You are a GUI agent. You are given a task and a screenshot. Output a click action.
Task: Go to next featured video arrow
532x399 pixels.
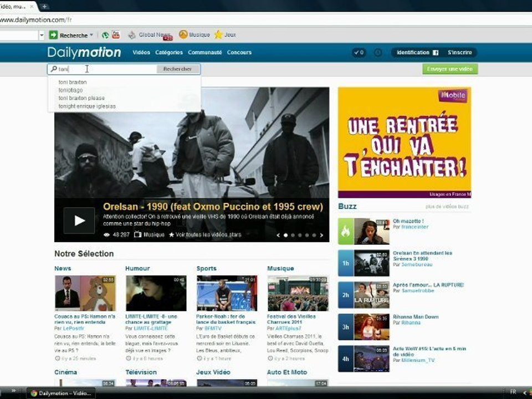click(x=321, y=235)
